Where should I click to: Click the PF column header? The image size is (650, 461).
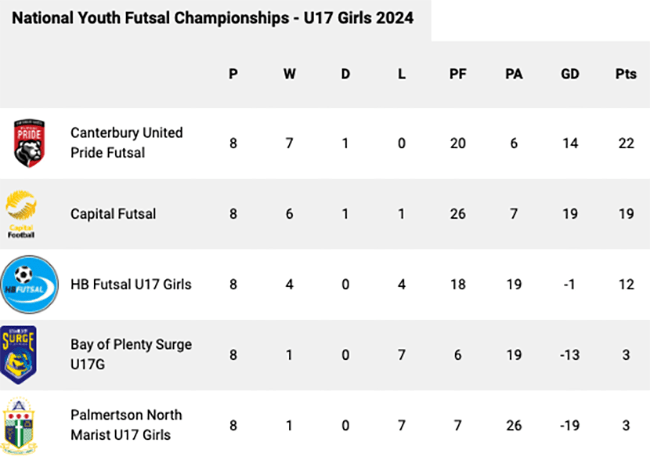coord(458,74)
